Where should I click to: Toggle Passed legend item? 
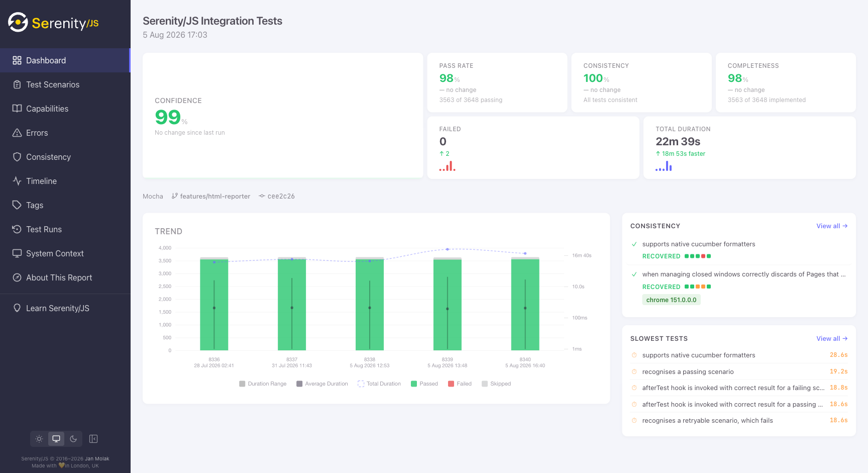(x=424, y=384)
